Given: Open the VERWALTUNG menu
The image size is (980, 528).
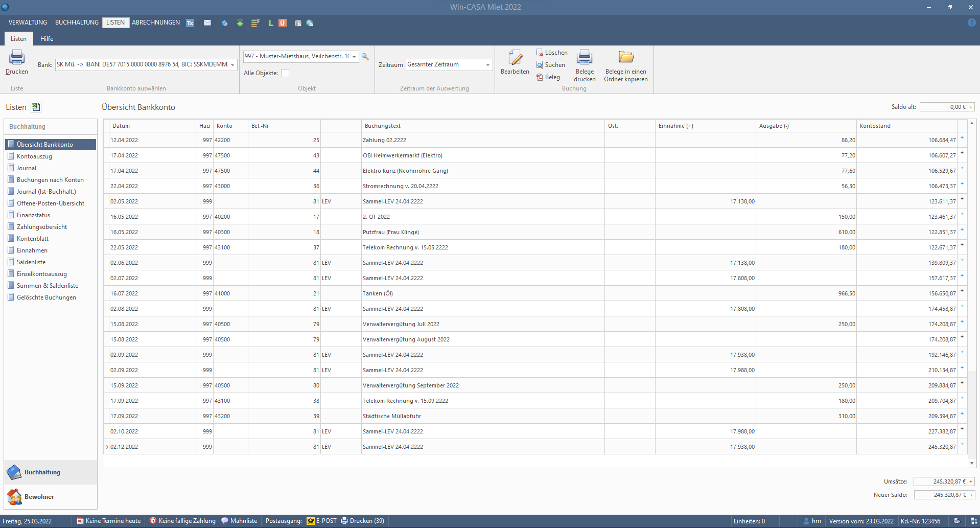Looking at the screenshot, I should pos(28,22).
